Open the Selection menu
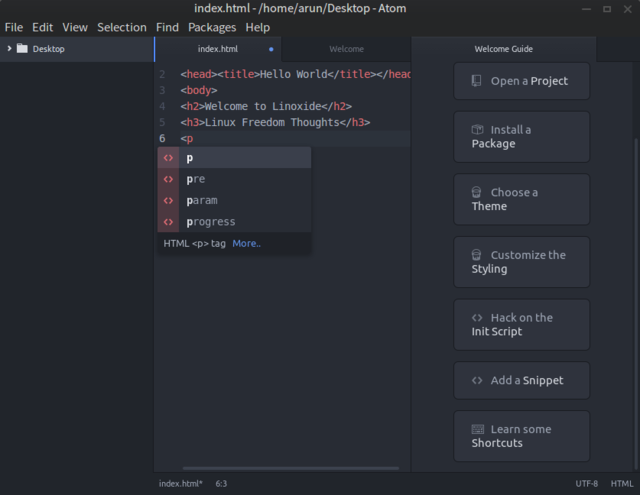Screen dimensions: 640x495 (122, 27)
